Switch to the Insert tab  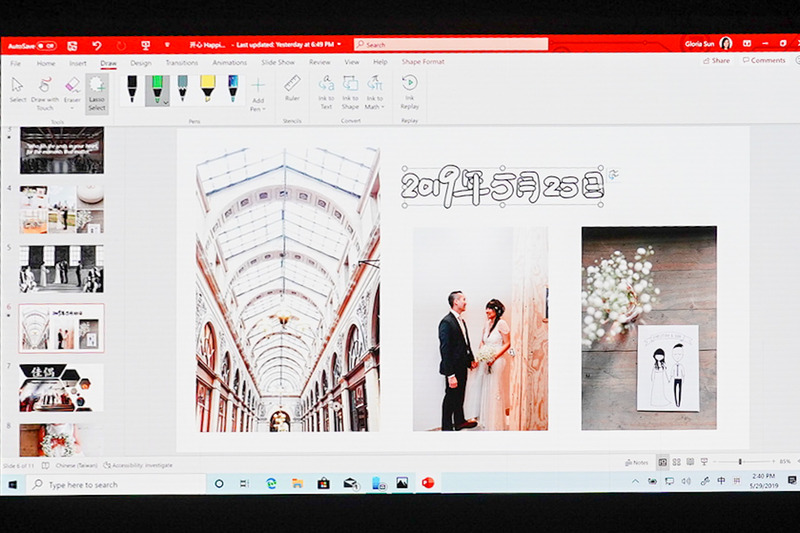[78, 63]
